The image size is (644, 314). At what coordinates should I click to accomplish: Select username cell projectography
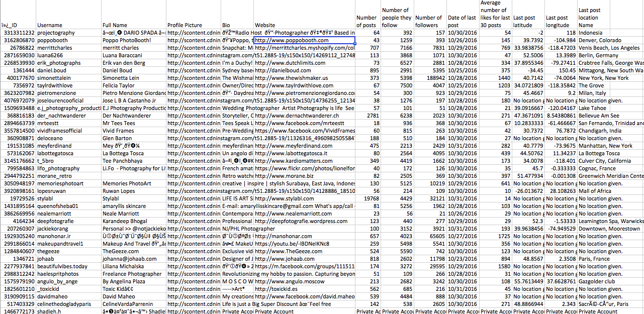(x=68, y=33)
